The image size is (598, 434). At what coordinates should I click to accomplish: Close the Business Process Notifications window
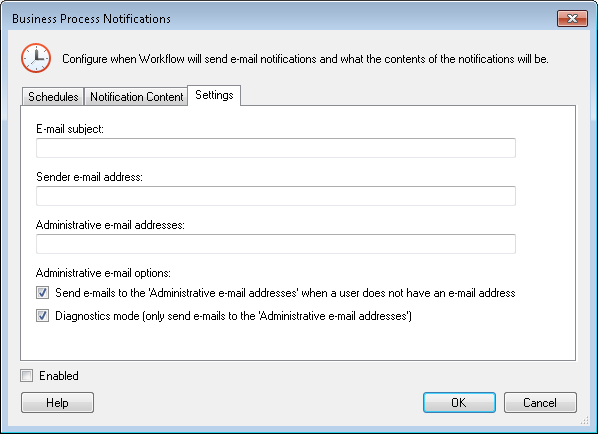tap(572, 18)
